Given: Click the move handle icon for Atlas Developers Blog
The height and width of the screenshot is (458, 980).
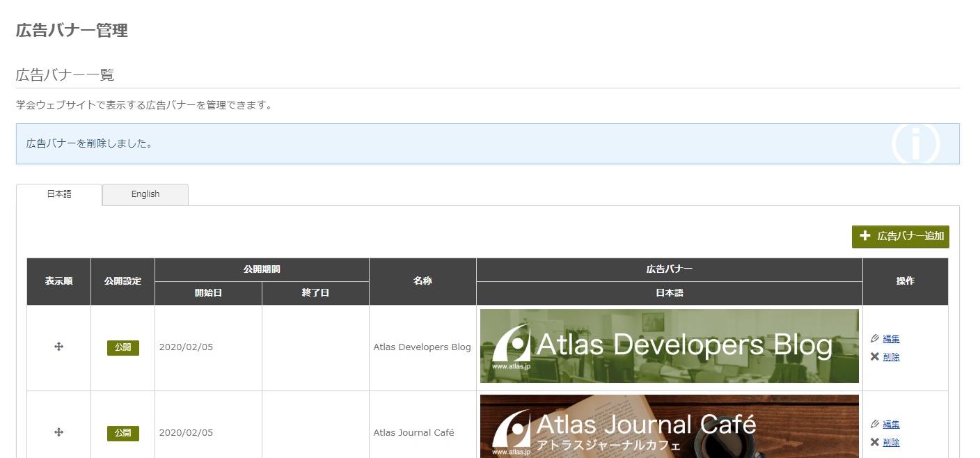Looking at the screenshot, I should 59,347.
